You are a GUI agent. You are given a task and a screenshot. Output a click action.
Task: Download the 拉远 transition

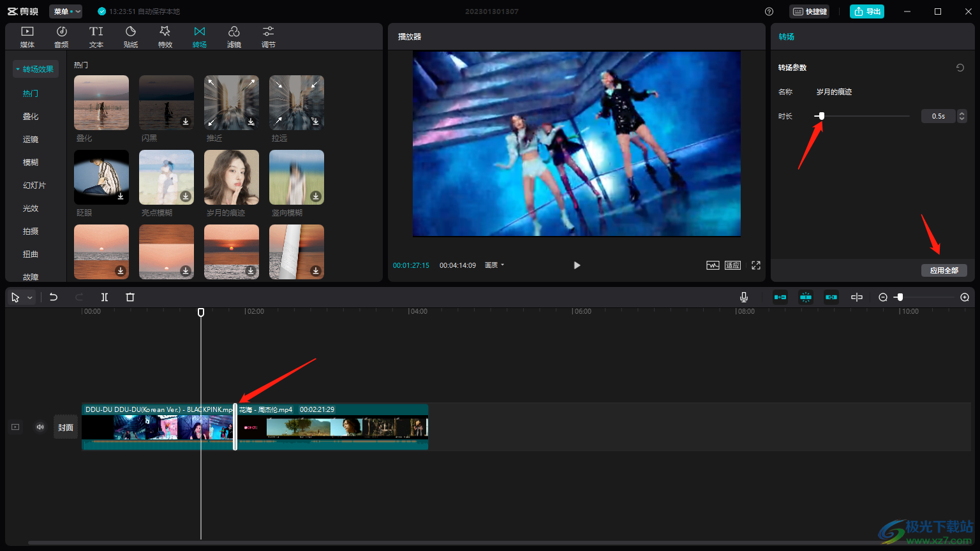click(316, 122)
